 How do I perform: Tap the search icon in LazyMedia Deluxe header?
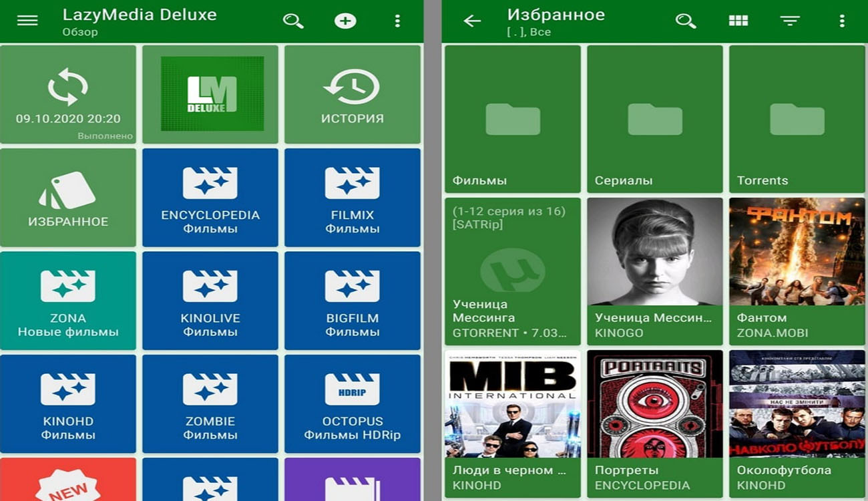click(293, 21)
